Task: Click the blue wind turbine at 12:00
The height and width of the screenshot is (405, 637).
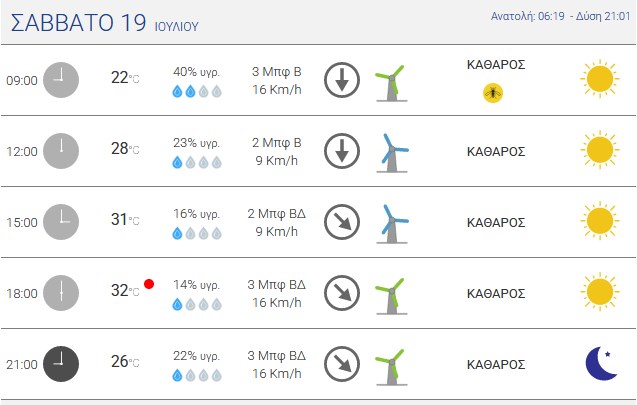Action: (x=392, y=153)
